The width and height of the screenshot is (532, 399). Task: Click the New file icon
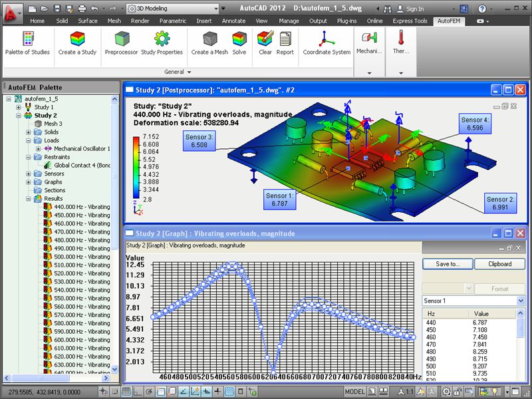click(x=31, y=9)
